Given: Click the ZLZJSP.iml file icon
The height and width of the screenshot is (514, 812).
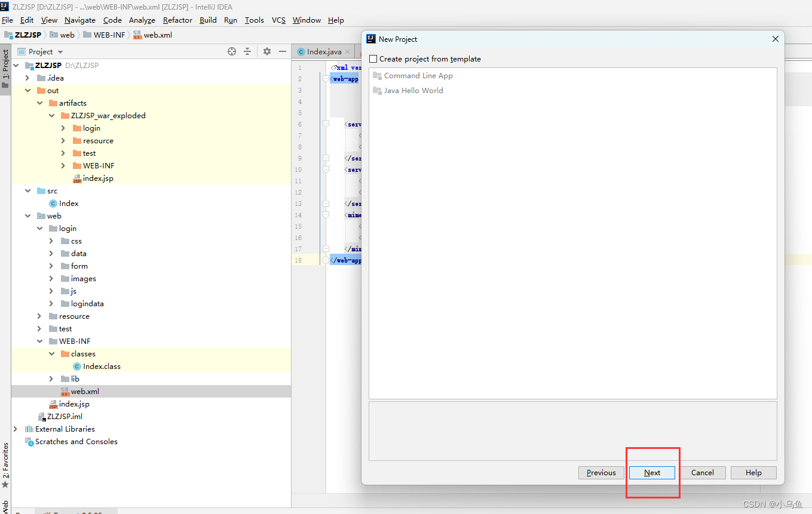Looking at the screenshot, I should (41, 417).
